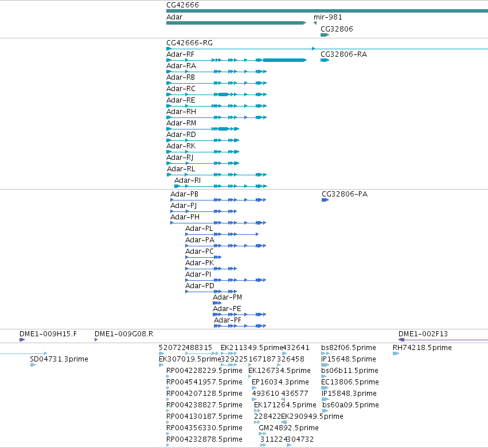Click the IP15648.5prime label
Viewport: 488px width, 448px height.
(x=349, y=359)
